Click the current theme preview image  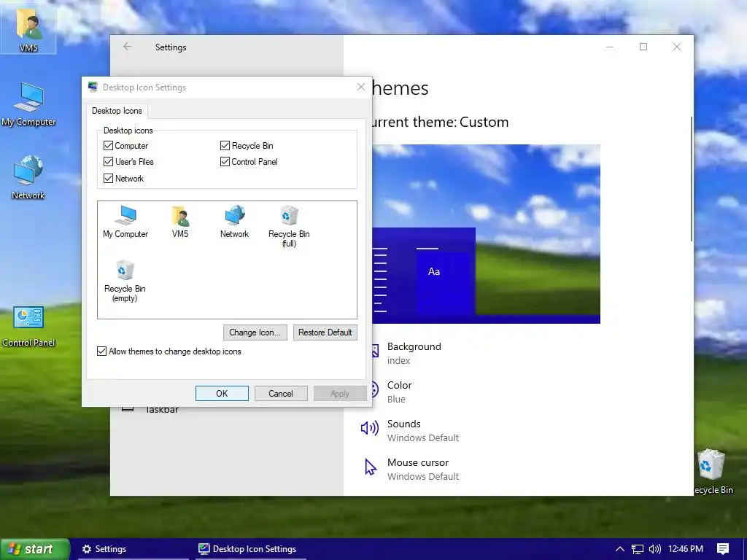click(x=486, y=234)
